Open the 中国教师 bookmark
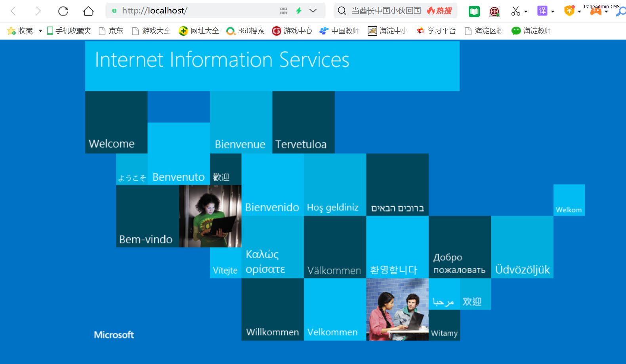Viewport: 626px width, 364px height. click(340, 31)
